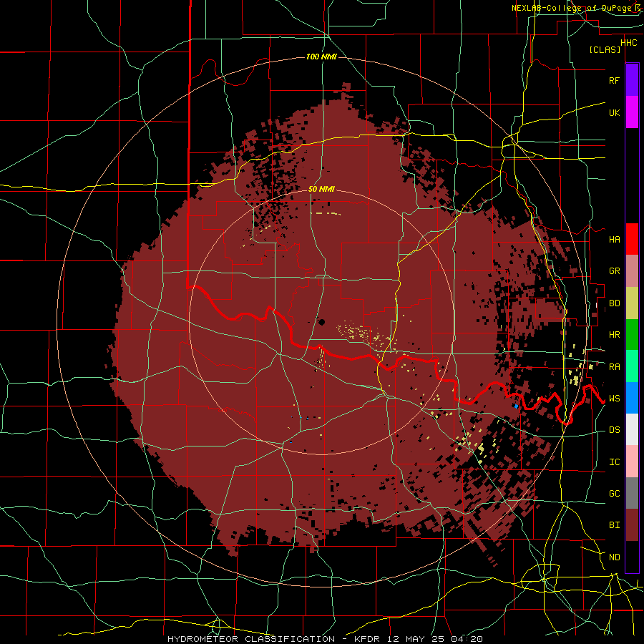Click the 100 NMI range ring label
The image size is (644, 644).
click(x=321, y=57)
